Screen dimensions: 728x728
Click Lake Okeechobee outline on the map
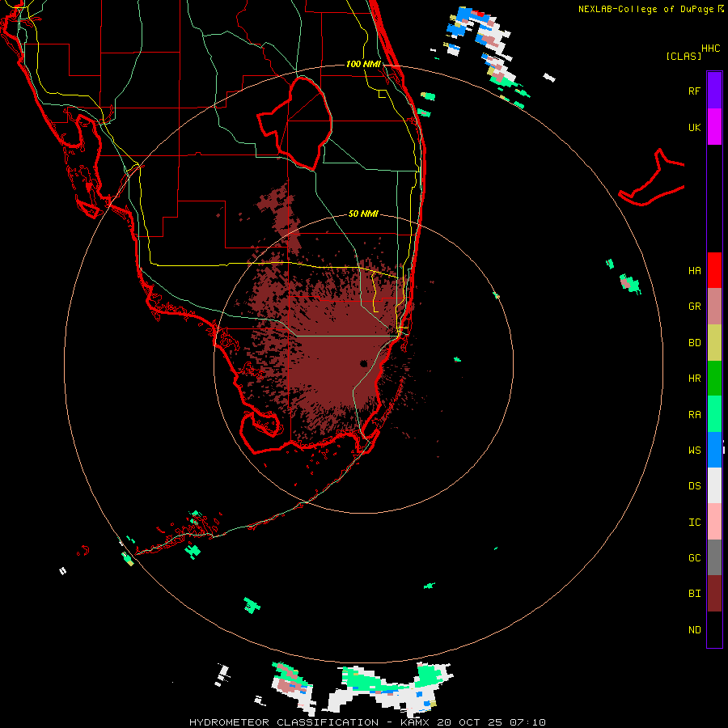(295, 123)
